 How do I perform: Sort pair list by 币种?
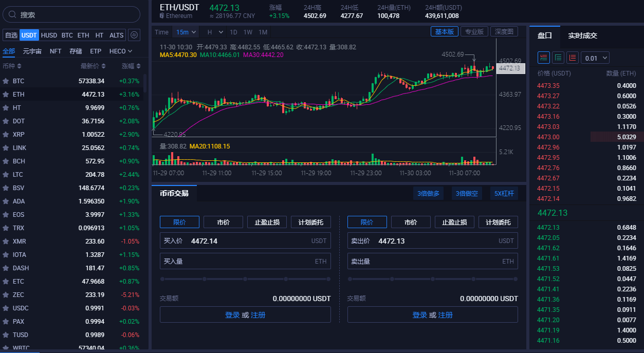(x=12, y=66)
